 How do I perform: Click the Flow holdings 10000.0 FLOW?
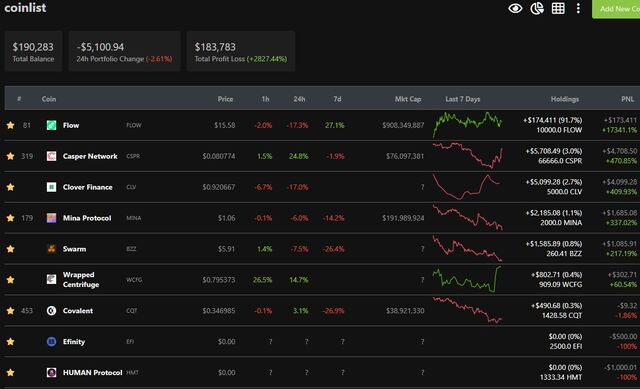click(559, 130)
